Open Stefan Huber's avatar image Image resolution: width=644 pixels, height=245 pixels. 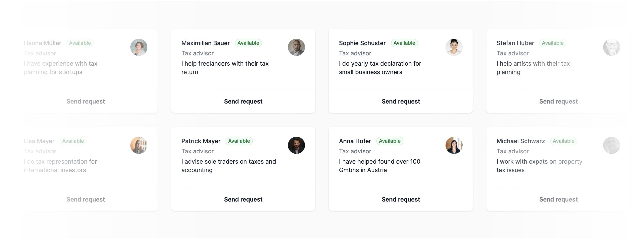pos(611,47)
